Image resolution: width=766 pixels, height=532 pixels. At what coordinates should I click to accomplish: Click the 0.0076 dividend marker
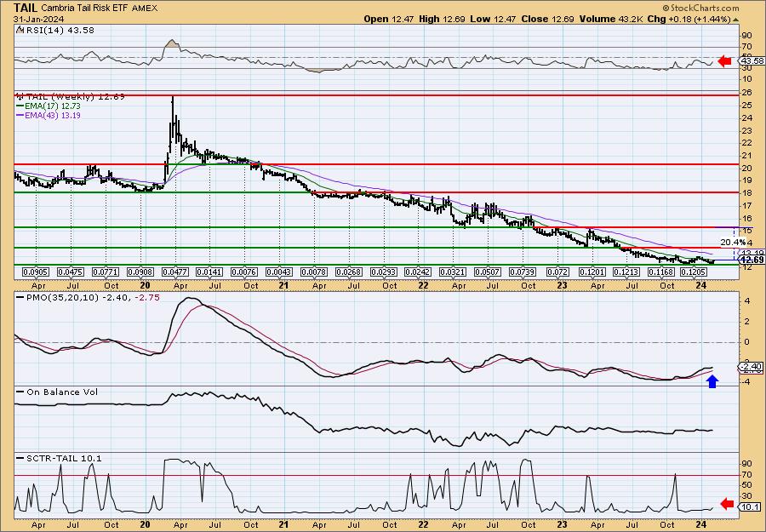245,272
